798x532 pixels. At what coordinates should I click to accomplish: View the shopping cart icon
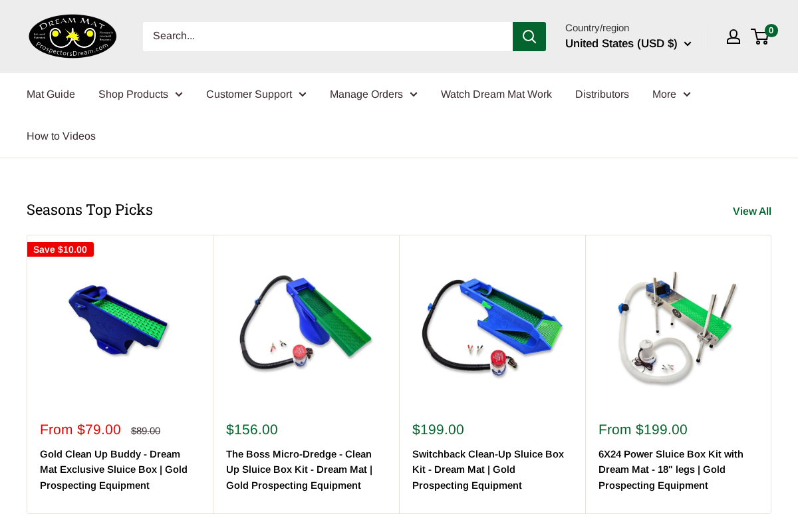[759, 37]
